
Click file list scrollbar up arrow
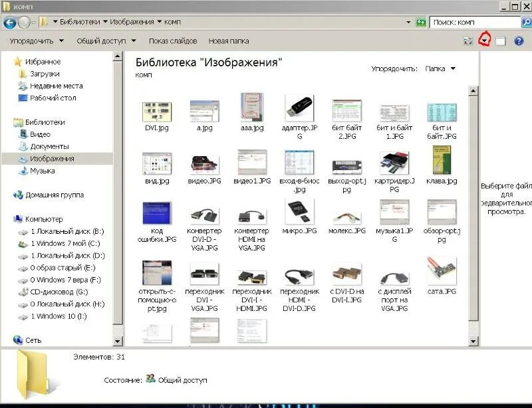click(x=473, y=90)
